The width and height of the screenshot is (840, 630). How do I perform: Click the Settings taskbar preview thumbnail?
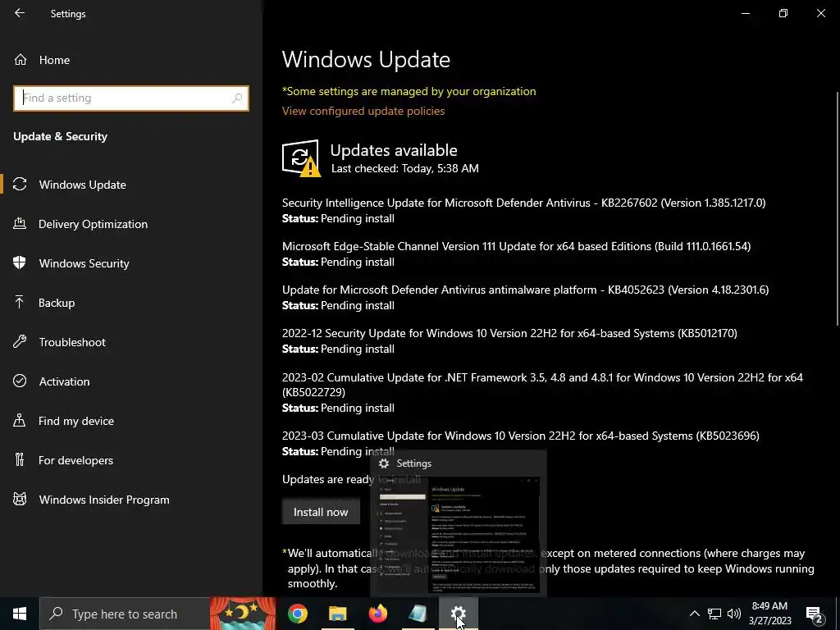pos(459,533)
